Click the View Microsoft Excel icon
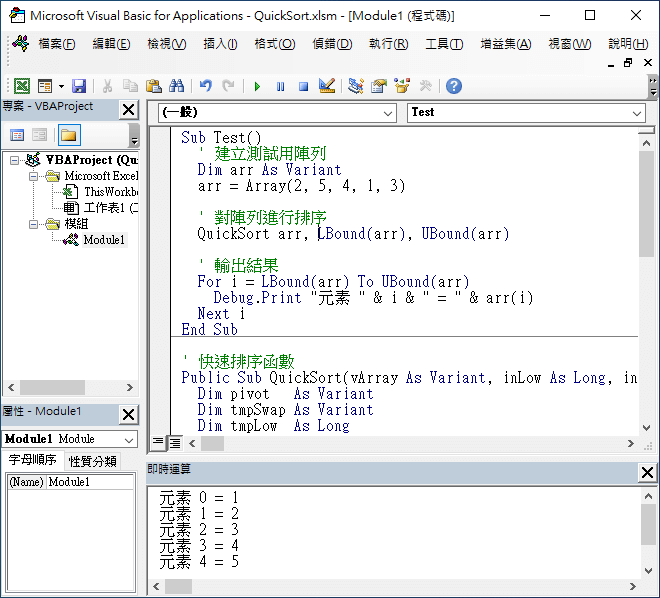The image size is (660, 598). tap(22, 86)
